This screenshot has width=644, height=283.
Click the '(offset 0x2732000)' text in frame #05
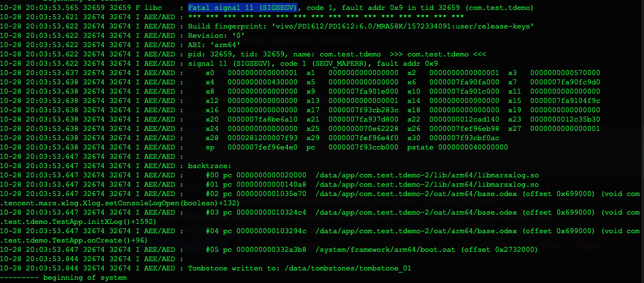pyautogui.click(x=499, y=250)
